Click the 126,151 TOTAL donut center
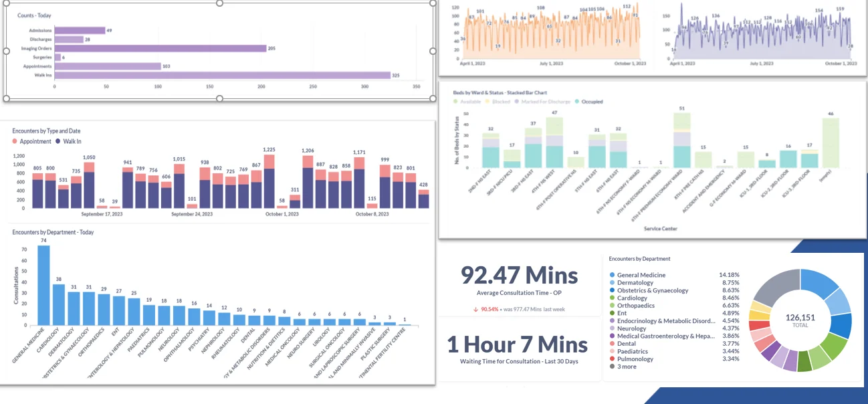868x404 pixels. click(x=800, y=321)
